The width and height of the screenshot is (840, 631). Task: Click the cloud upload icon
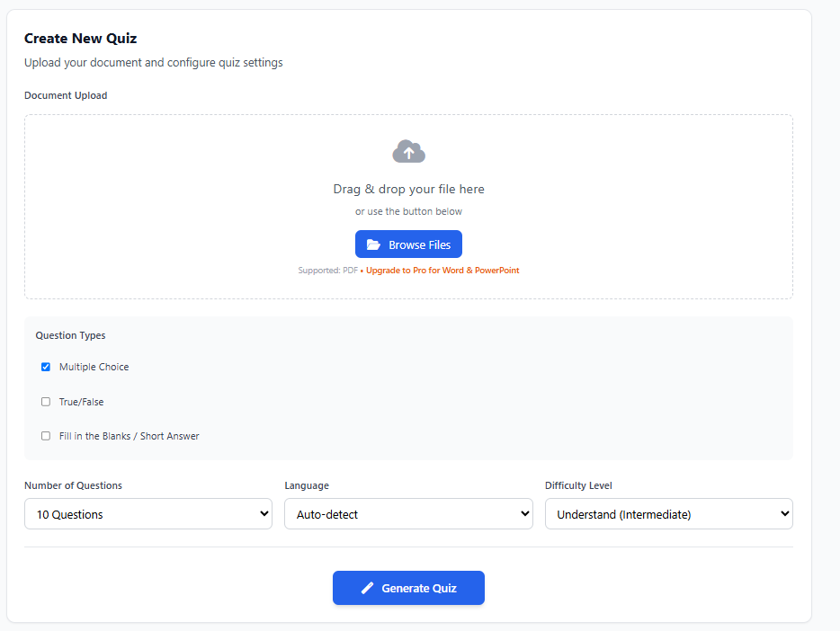pyautogui.click(x=408, y=152)
